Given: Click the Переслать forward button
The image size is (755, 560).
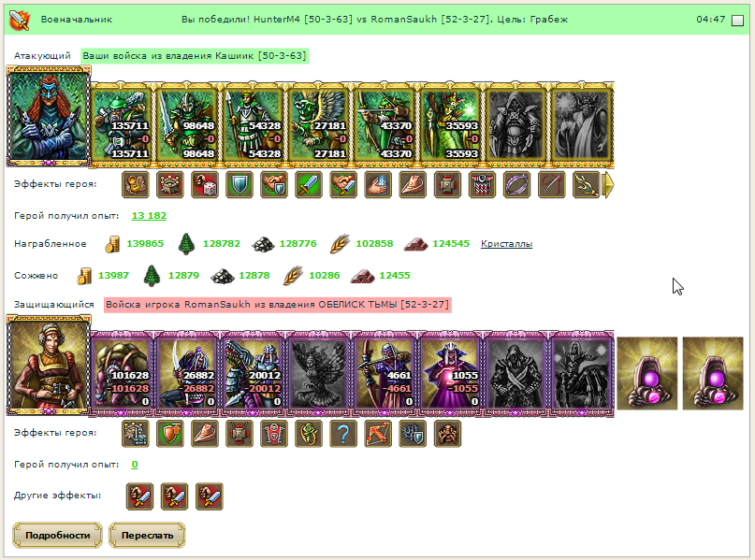Looking at the screenshot, I should click(x=147, y=536).
